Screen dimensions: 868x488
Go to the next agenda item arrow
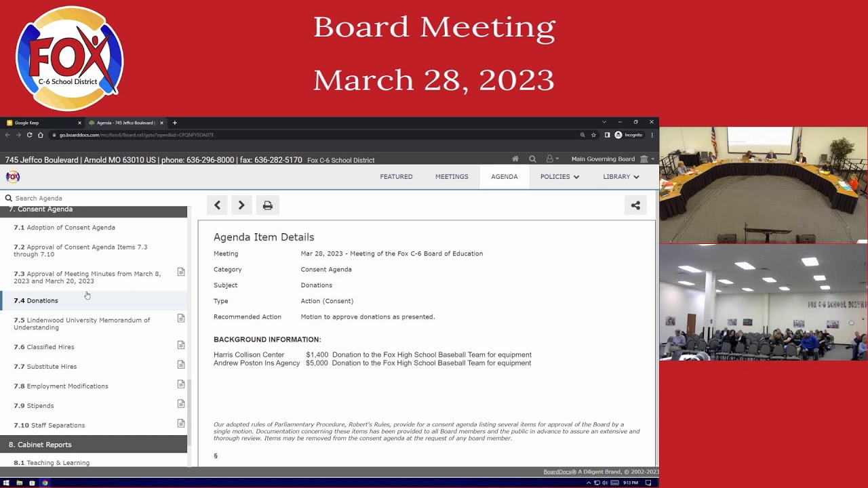[x=241, y=205]
